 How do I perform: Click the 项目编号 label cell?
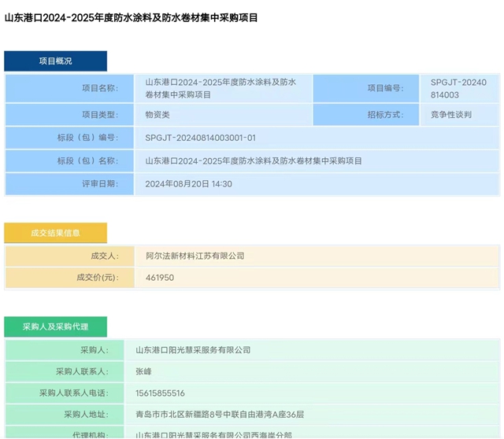[x=366, y=88]
